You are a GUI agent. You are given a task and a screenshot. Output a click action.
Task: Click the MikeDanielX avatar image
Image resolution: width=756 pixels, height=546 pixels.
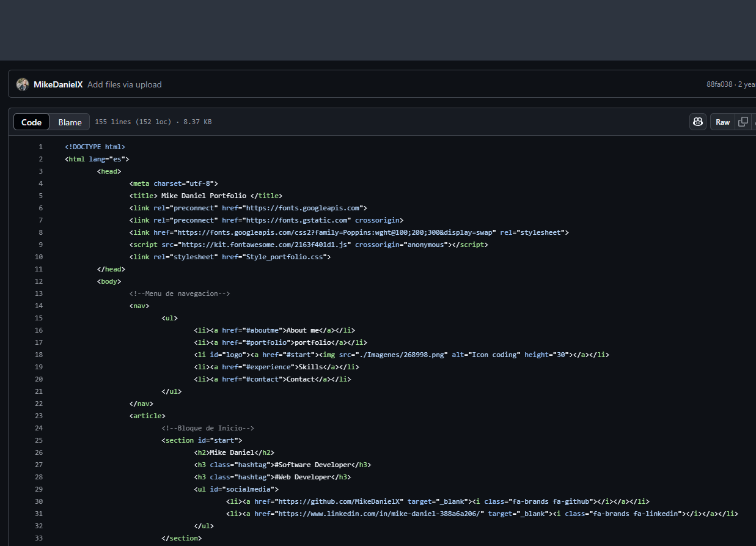coord(22,84)
